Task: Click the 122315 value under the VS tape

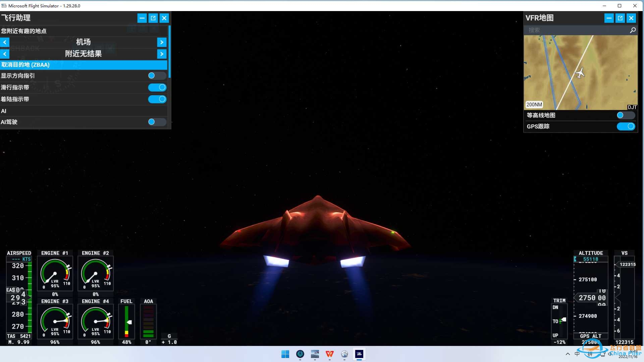Action: 624,342
